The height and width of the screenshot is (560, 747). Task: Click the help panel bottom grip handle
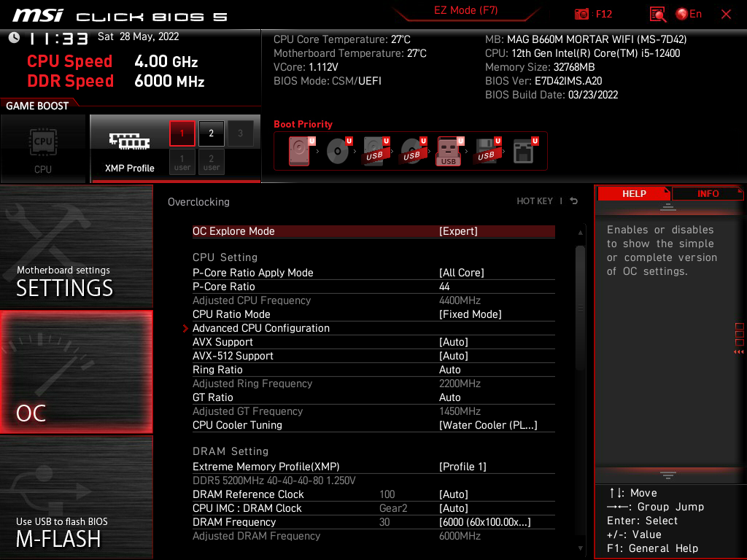coord(668,475)
